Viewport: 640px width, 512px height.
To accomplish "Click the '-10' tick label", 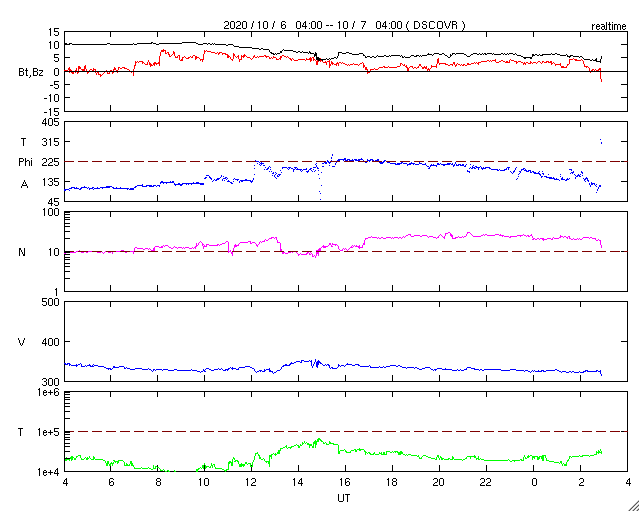I will pos(51,98).
